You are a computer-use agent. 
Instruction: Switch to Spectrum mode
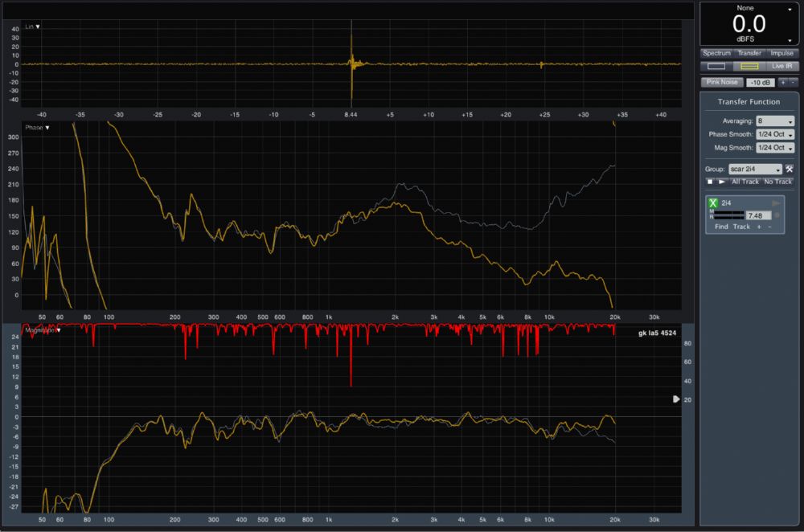tap(716, 53)
